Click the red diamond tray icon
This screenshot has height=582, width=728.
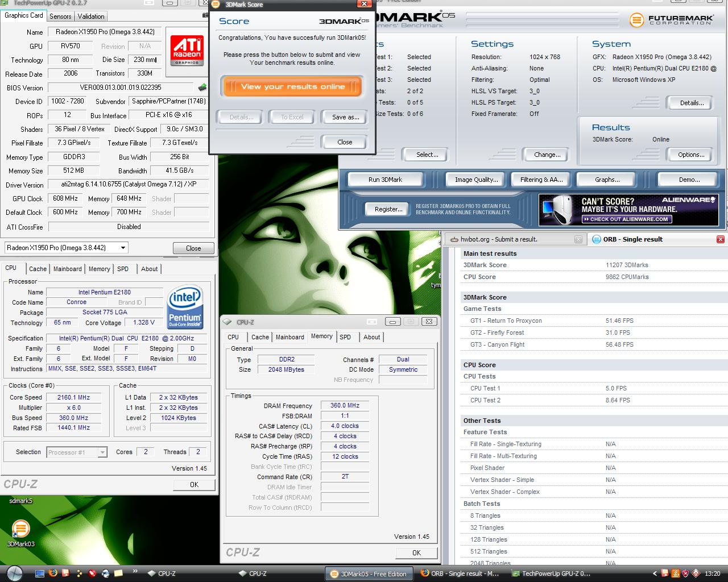point(696,573)
